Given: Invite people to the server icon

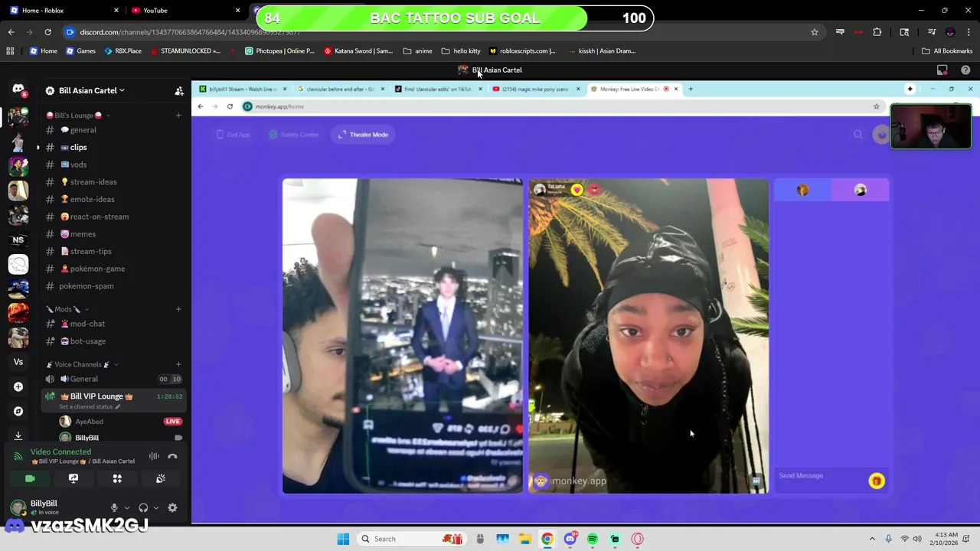Looking at the screenshot, I should click(x=179, y=90).
